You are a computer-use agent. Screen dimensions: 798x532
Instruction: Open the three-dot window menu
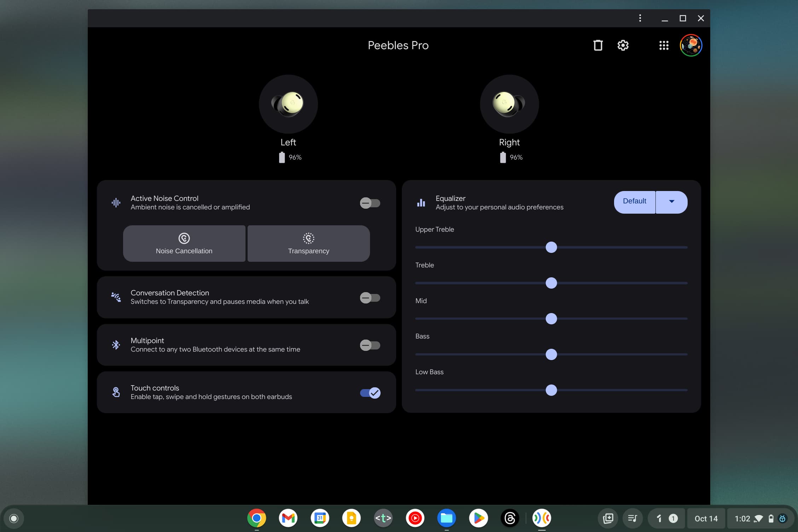[x=640, y=18]
